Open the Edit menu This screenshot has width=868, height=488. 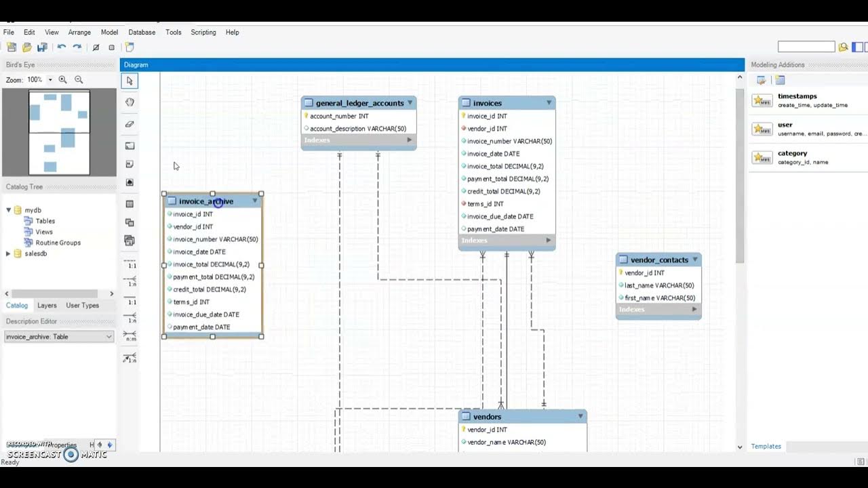(29, 32)
